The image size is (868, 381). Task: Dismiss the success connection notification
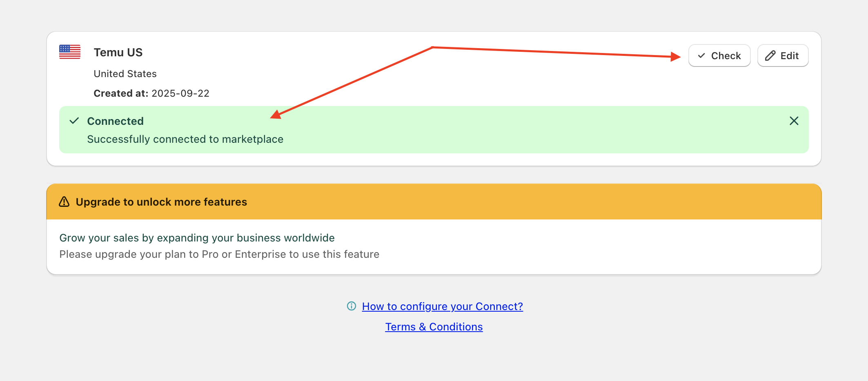[794, 121]
